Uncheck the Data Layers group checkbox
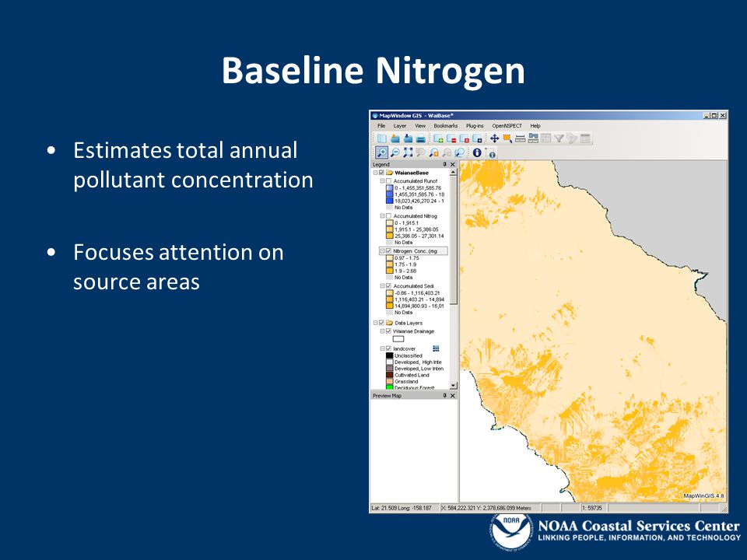Screen dimensions: 747x560 [x=381, y=322]
